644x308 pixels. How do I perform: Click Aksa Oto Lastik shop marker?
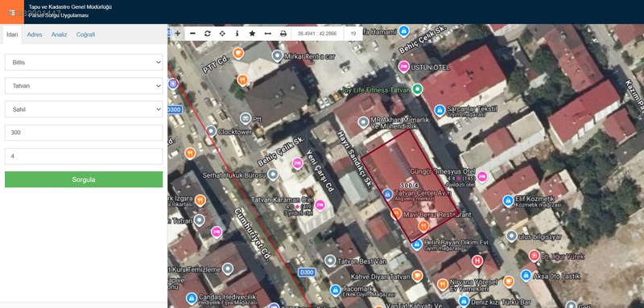[x=526, y=276]
